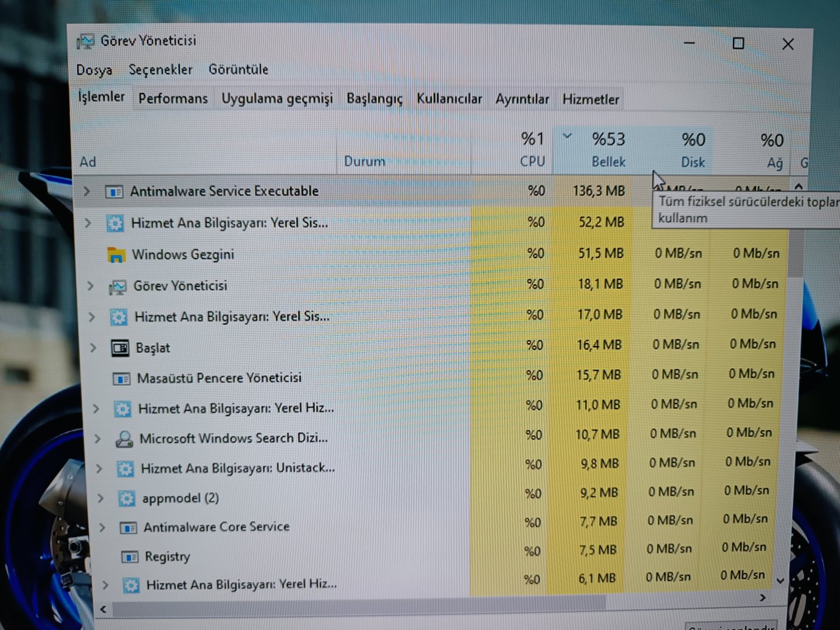Click the Başlat process icon
Viewport: 840px width, 630px height.
[x=120, y=348]
